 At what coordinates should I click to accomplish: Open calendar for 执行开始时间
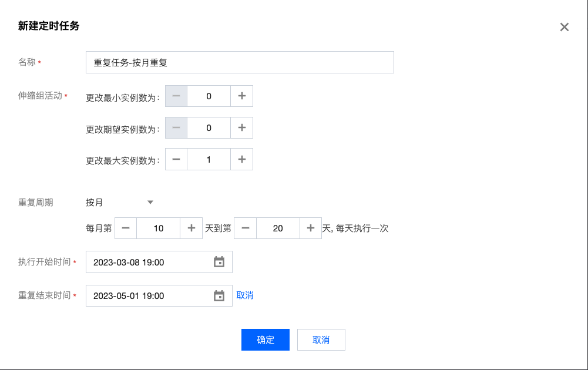pos(219,263)
